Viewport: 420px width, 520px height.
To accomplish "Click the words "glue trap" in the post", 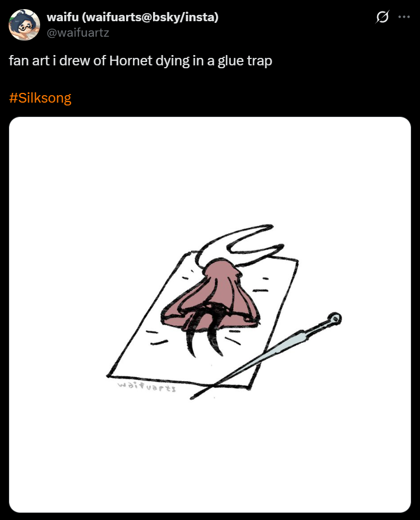I will [245, 61].
